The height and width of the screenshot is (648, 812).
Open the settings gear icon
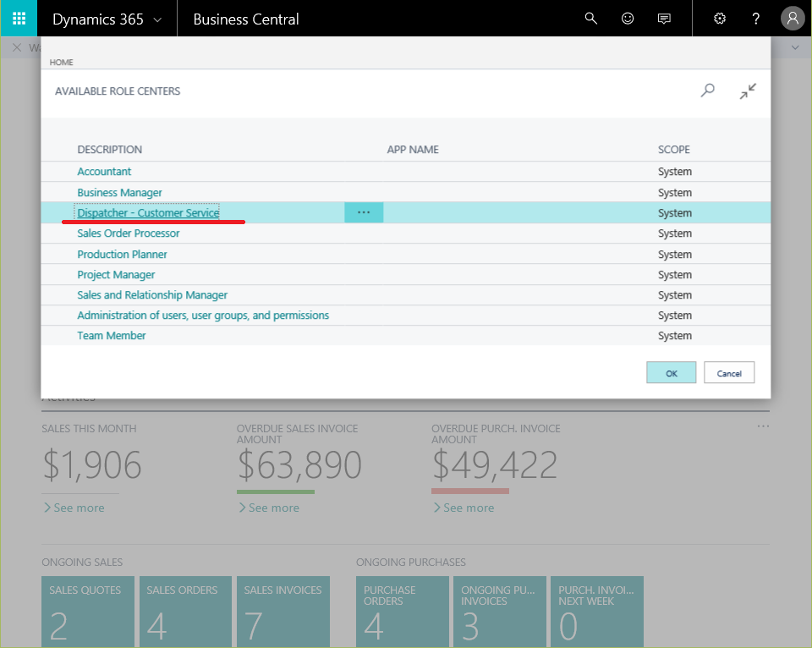[x=719, y=19]
